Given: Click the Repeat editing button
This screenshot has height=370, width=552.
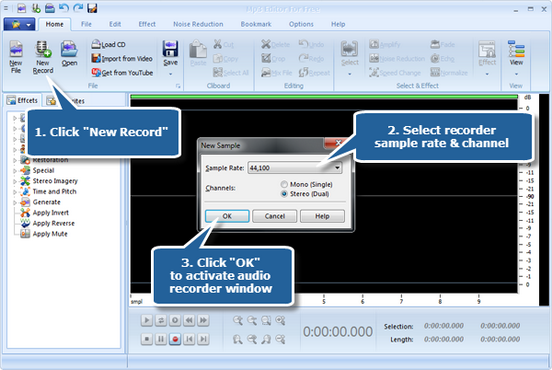Looking at the screenshot, I should click(x=314, y=73).
